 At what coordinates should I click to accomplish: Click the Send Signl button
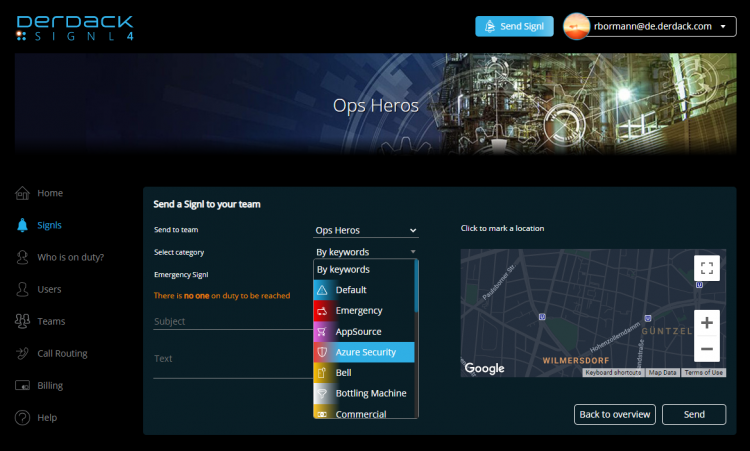514,26
